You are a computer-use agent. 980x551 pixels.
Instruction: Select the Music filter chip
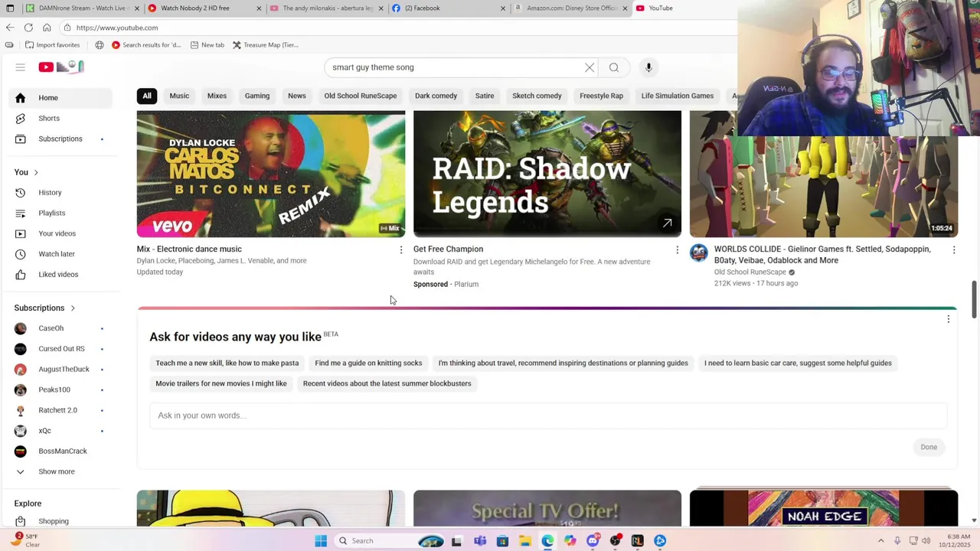click(x=179, y=96)
